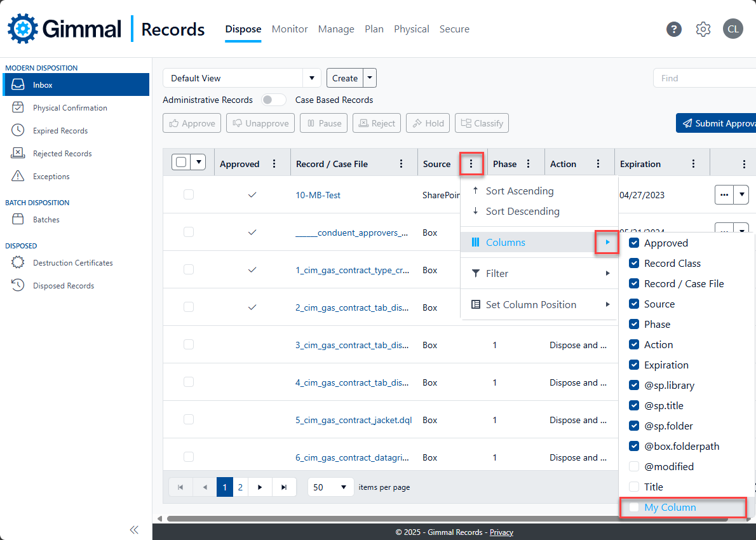
Task: Open the 10-MB-Test record link
Action: point(318,195)
